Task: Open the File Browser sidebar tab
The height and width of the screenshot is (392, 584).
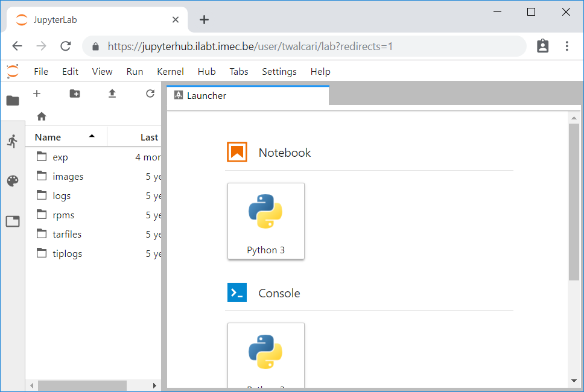Action: (13, 101)
